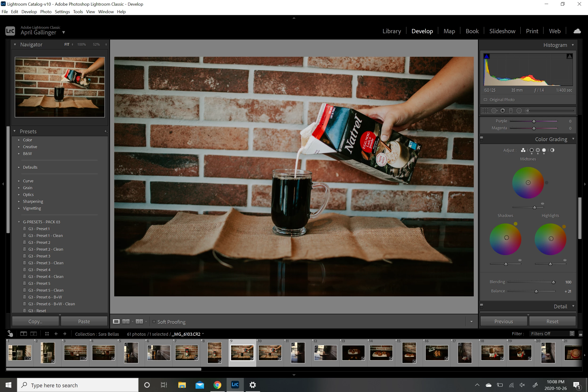The image size is (588, 392).
Task: Click the Balance slider handle
Action: click(536, 291)
